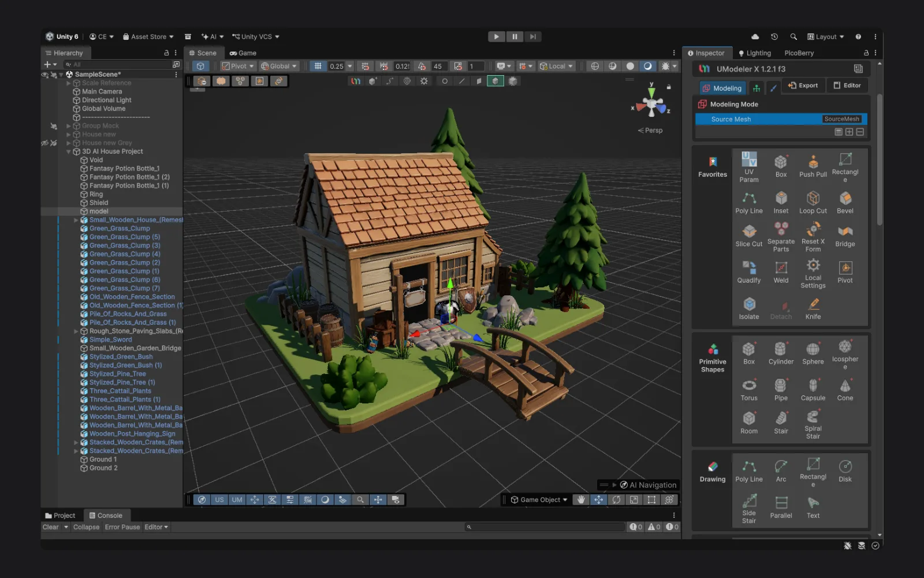This screenshot has width=924, height=578.
Task: Click the Export button
Action: pyautogui.click(x=803, y=86)
